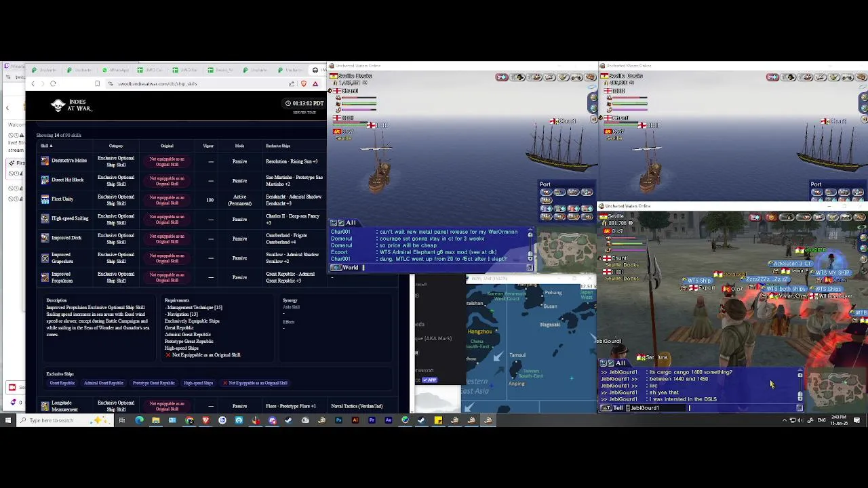The height and width of the screenshot is (488, 868).
Task: Open Task View from the taskbar
Action: (122, 420)
